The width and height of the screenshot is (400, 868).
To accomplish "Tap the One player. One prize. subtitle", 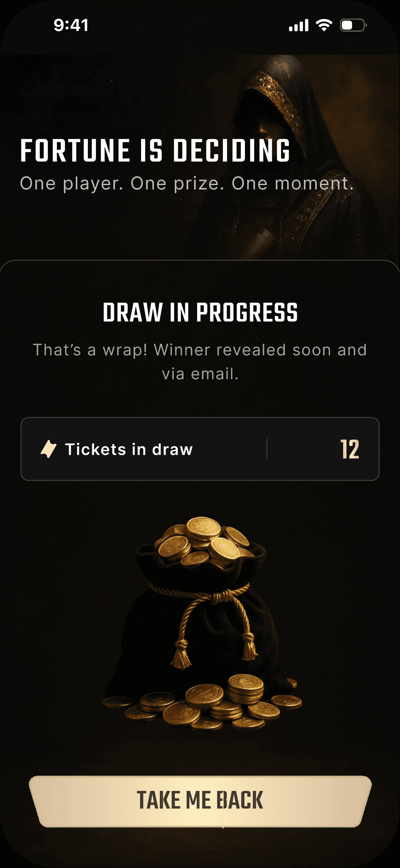I will (187, 183).
